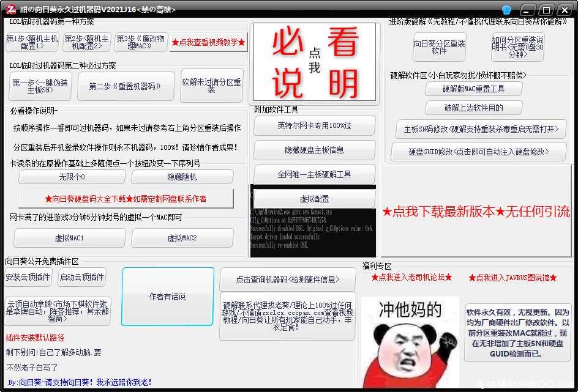This screenshot has height=392, width=578.
Task: Click 点击查询机器码《检测硬件信息》 button
Action: pos(288,279)
